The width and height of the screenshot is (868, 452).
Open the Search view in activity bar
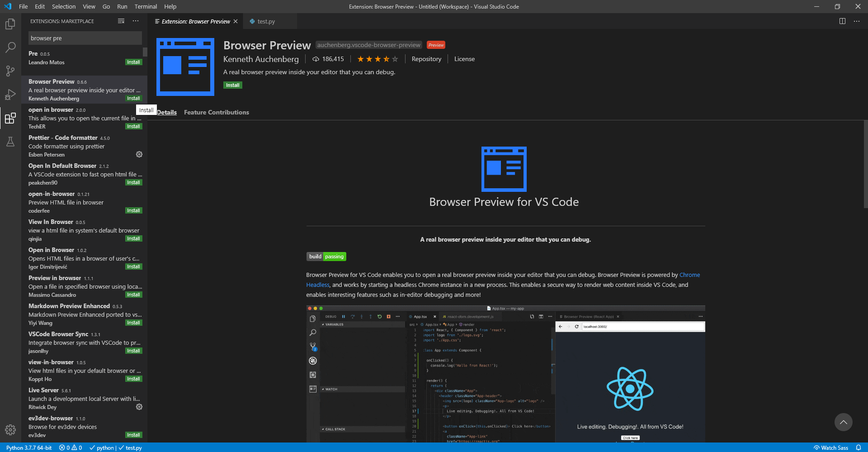pos(10,47)
